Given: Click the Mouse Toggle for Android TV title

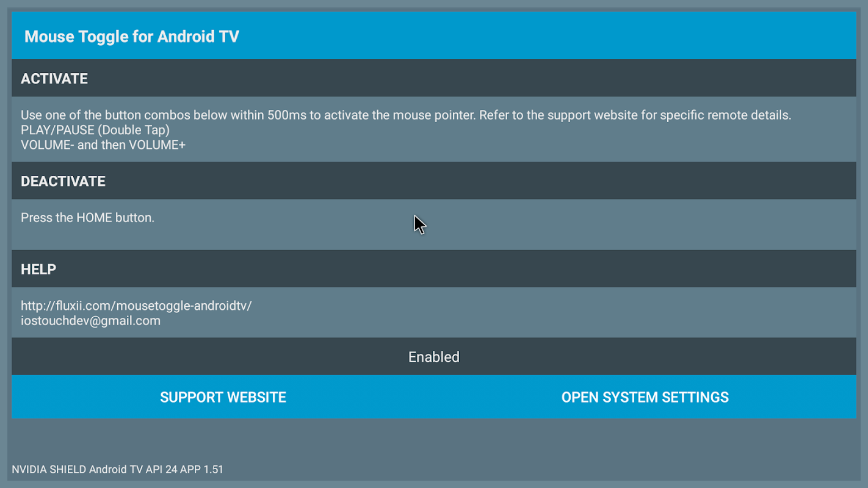Looking at the screenshot, I should coord(132,37).
